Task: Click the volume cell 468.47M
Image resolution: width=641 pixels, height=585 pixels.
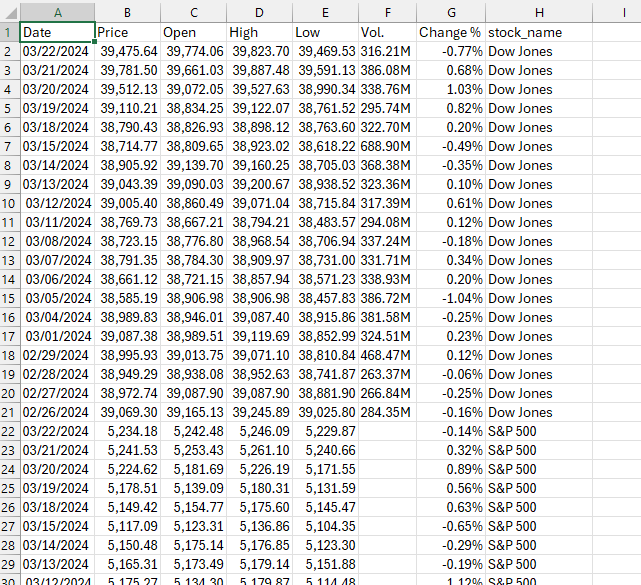Action: (x=388, y=356)
